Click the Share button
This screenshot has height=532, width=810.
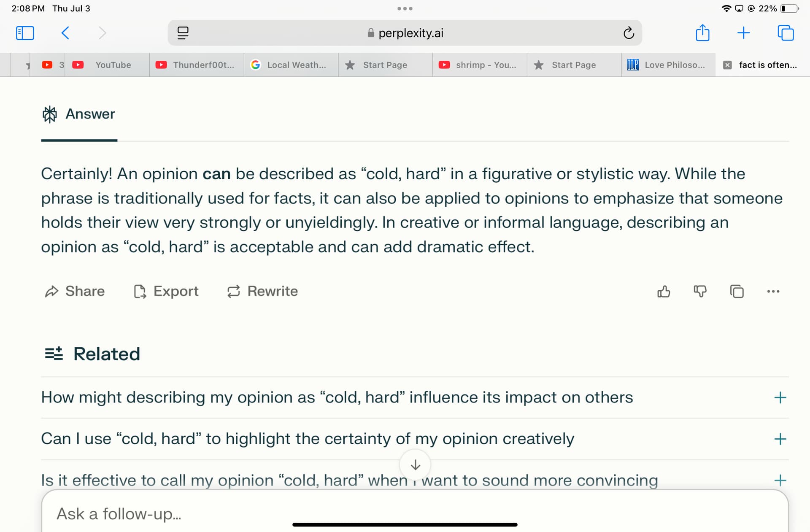[x=75, y=292]
